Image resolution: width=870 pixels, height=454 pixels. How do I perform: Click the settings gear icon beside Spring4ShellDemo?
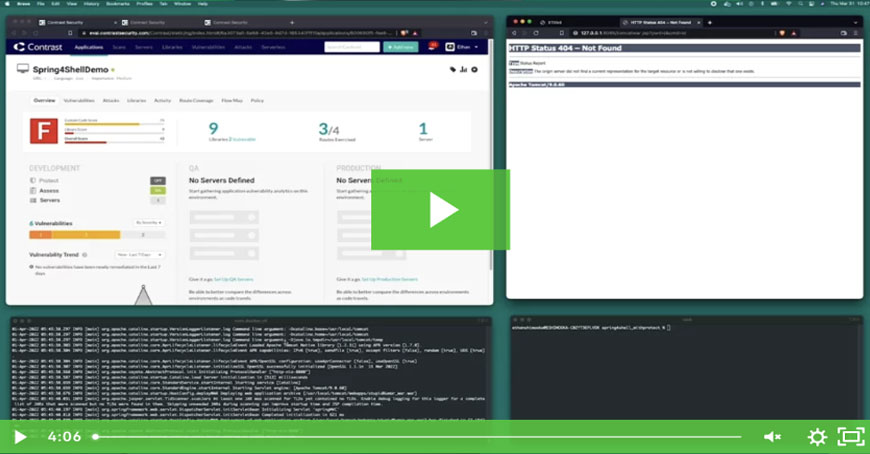click(474, 70)
